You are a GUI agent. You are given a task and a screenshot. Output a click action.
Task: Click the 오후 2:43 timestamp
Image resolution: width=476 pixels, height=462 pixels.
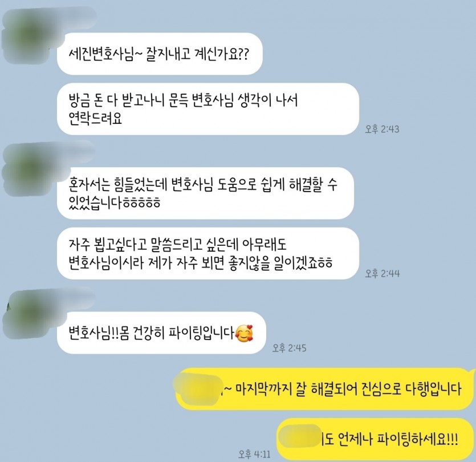point(382,129)
